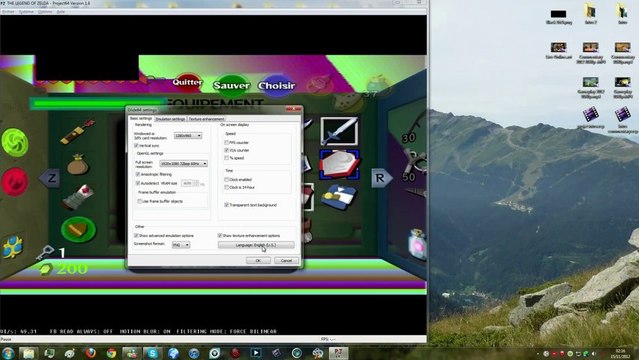Select the R arrow in the game window
Viewport: 639px width, 360px height.
pyautogui.click(x=381, y=178)
